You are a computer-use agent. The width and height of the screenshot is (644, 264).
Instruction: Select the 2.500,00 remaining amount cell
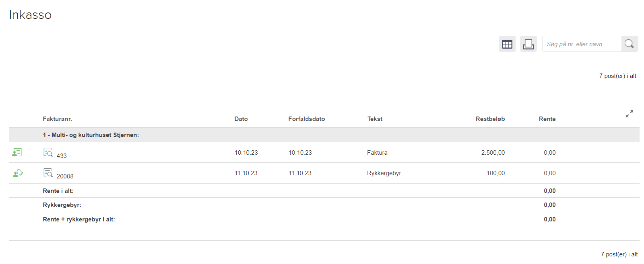[x=493, y=153]
